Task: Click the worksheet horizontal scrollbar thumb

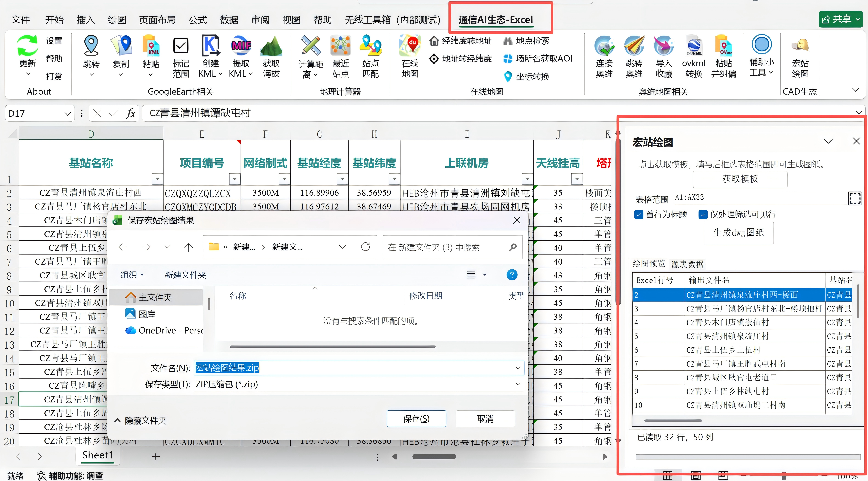Action: tap(434, 457)
